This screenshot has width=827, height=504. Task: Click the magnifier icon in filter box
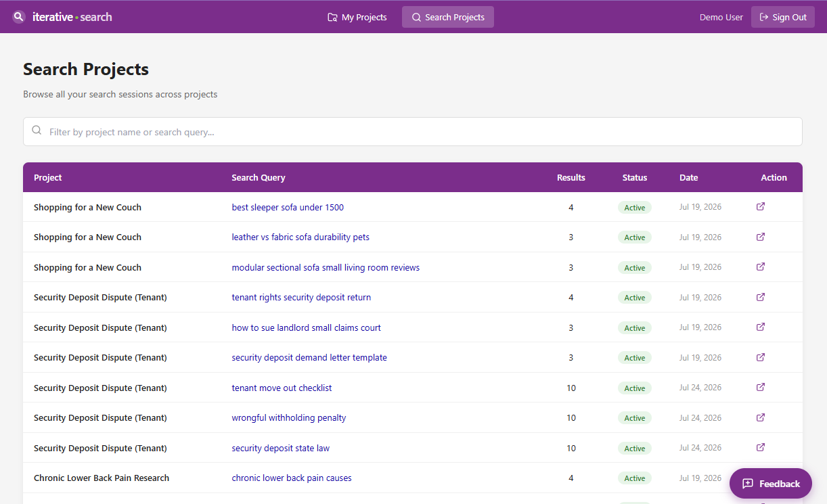[x=37, y=131]
